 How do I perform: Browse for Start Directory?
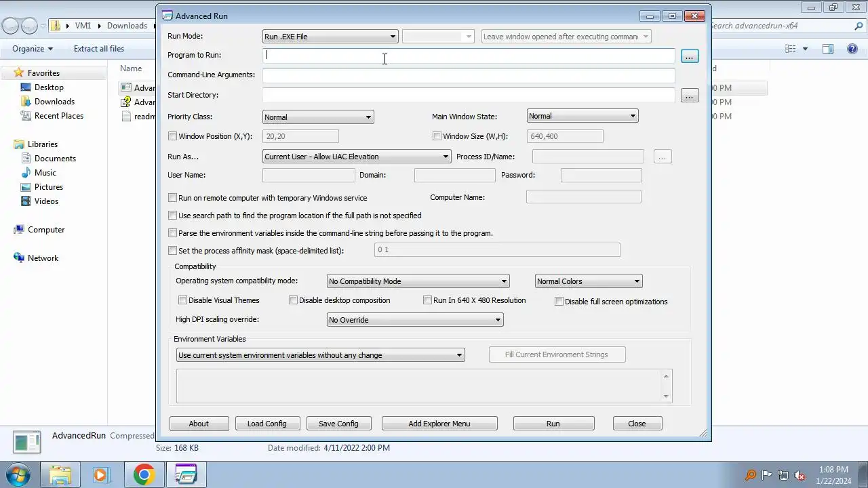click(x=690, y=96)
